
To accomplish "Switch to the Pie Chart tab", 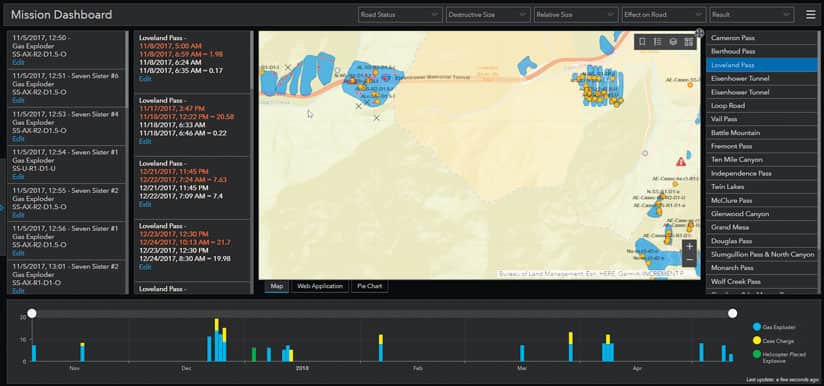I will tap(369, 286).
